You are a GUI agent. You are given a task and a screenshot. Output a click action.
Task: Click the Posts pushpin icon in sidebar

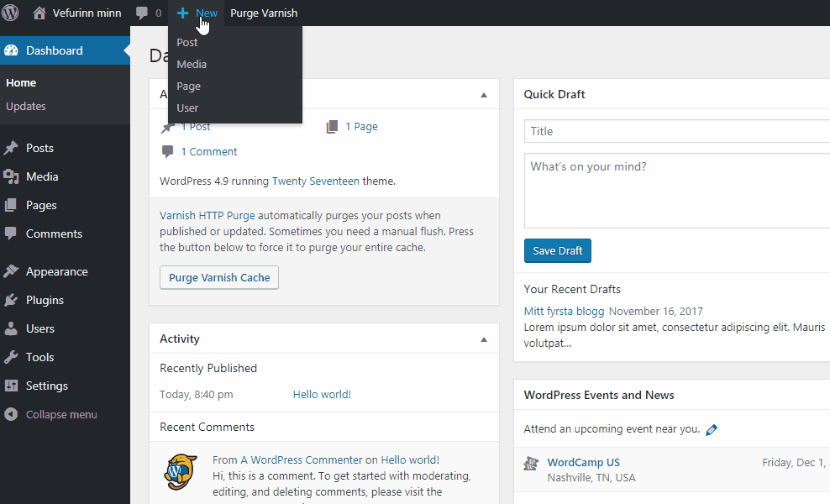tap(11, 148)
